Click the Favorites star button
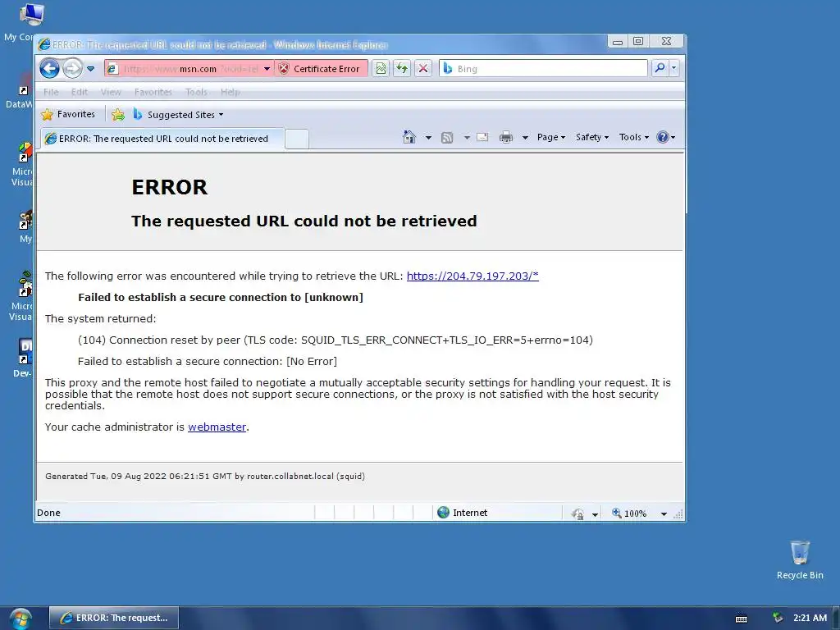 pos(68,114)
